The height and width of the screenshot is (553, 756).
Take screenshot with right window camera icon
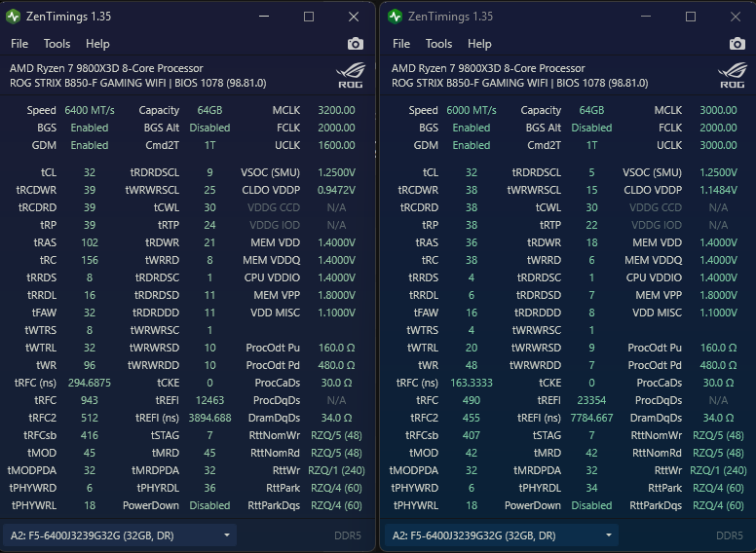click(737, 44)
